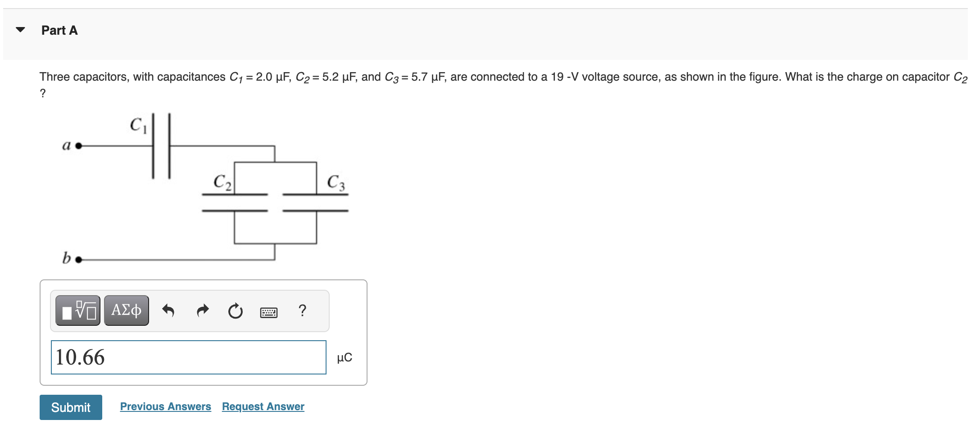Click Request Answer
The width and height of the screenshot is (980, 429).
(263, 406)
